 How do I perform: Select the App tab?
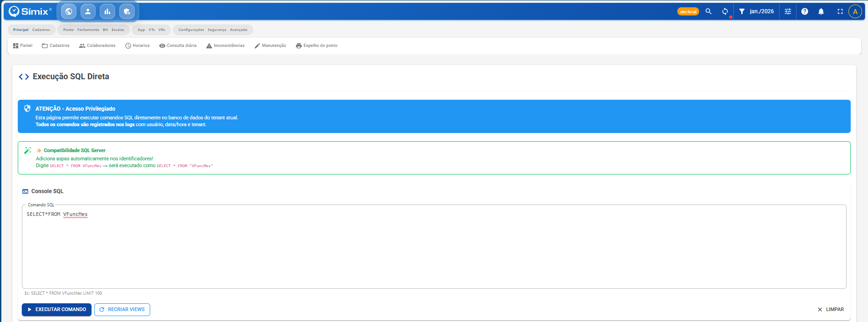pyautogui.click(x=141, y=30)
